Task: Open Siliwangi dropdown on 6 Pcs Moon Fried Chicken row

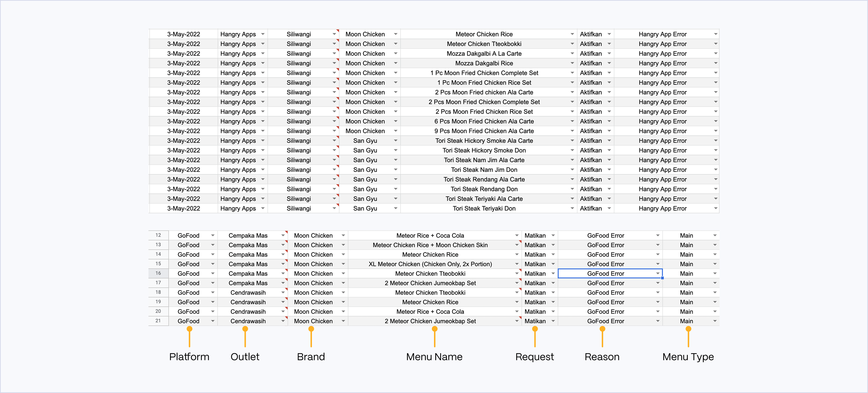Action: (x=334, y=121)
